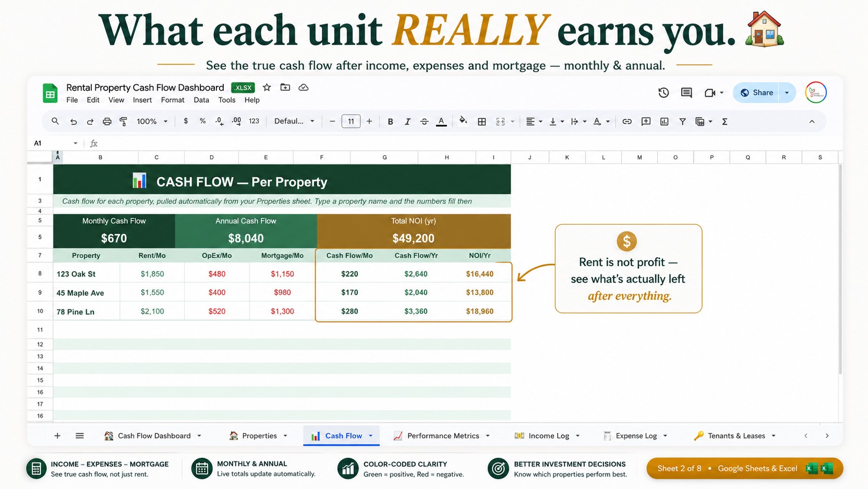Select row 9 header

(x=40, y=293)
